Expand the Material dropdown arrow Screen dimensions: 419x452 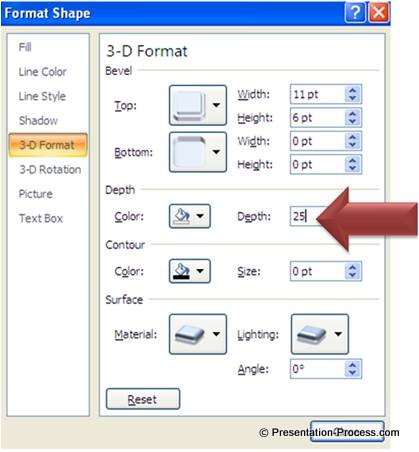(216, 334)
